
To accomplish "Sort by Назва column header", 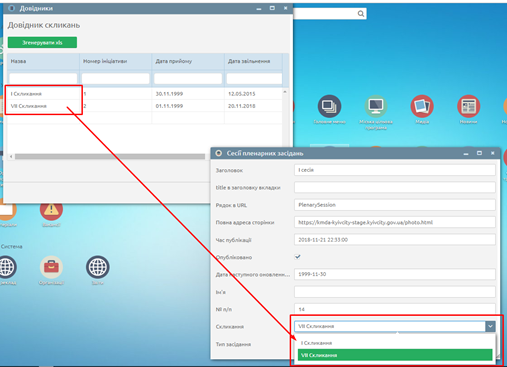I will tap(43, 61).
